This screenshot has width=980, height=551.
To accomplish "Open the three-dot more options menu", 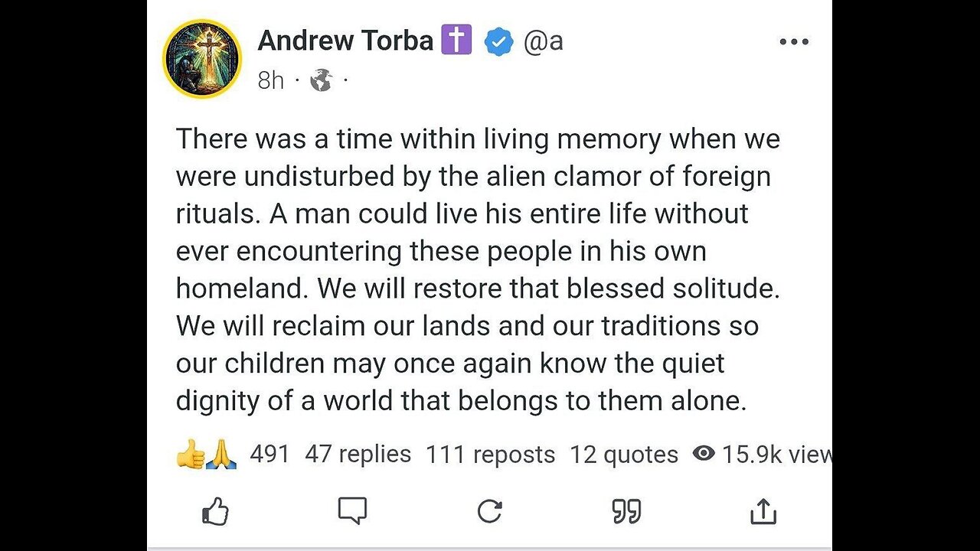I will click(x=794, y=41).
